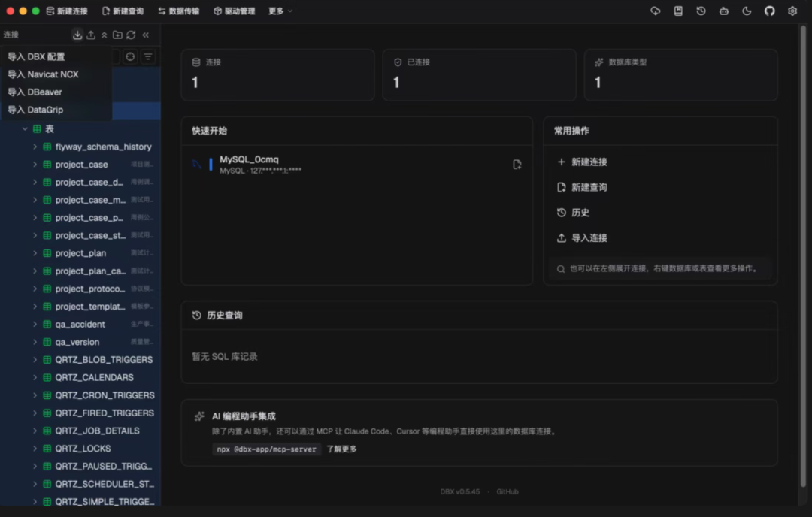Screen dimensions: 812x517
Task: Select the project_case_m… table row
Action: (80, 200)
